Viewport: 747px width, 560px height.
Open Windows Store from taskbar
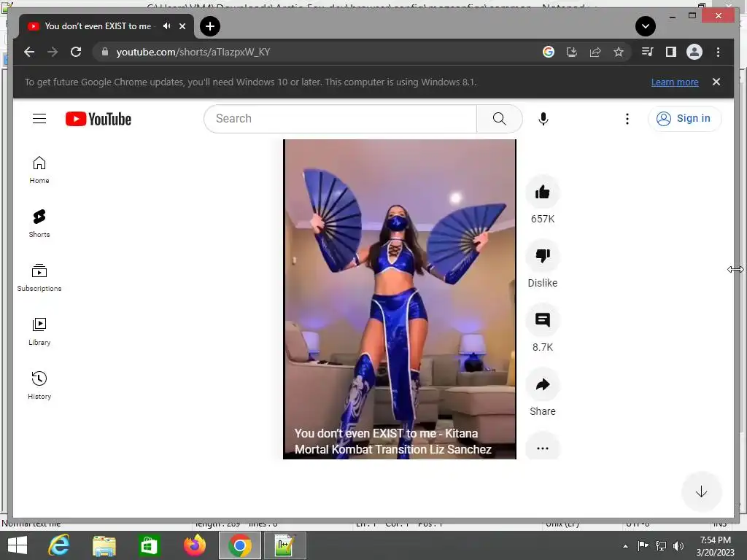point(149,545)
